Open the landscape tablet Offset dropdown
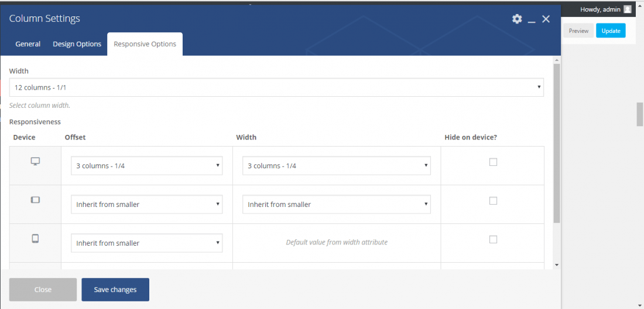This screenshot has height=309, width=644. pos(146,205)
